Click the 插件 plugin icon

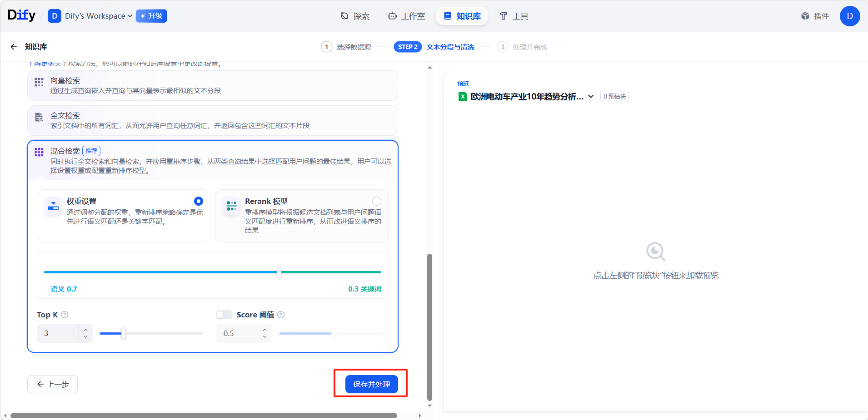pyautogui.click(x=805, y=16)
